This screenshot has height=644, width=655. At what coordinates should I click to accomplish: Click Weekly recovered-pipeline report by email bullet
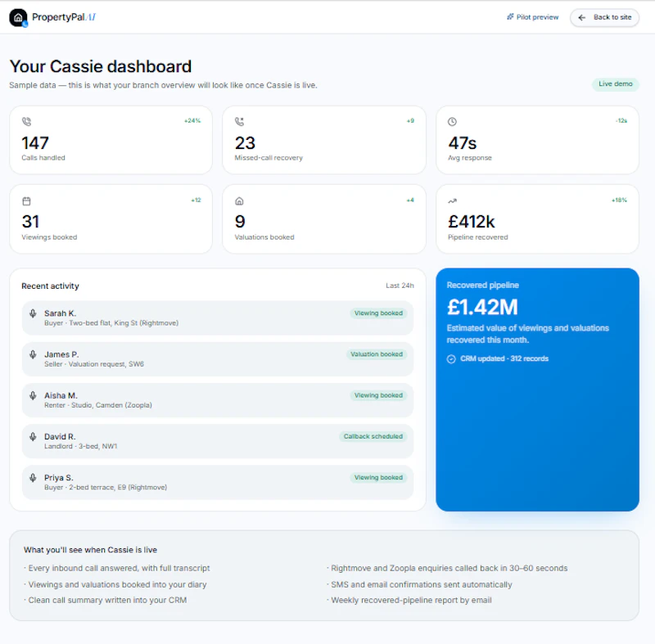click(409, 600)
